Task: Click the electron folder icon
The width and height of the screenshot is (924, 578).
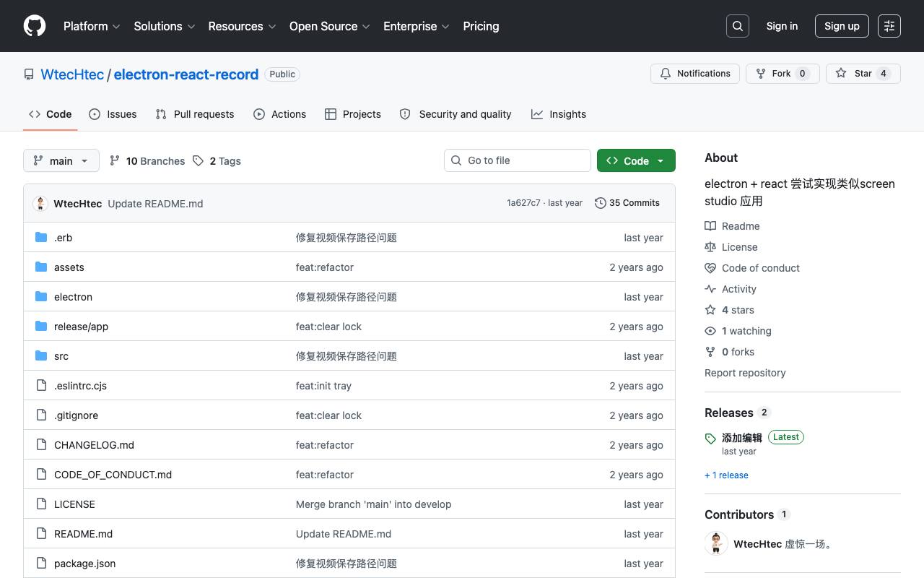Action: pyautogui.click(x=41, y=296)
